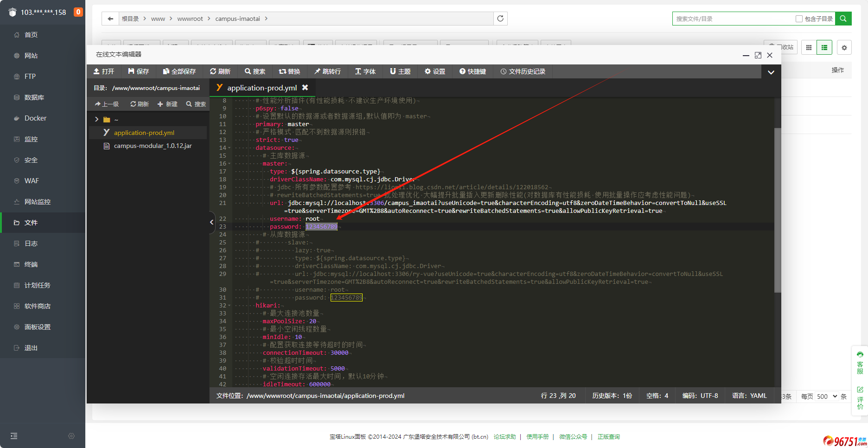Toggle 包含子目录 checkbox

point(799,19)
